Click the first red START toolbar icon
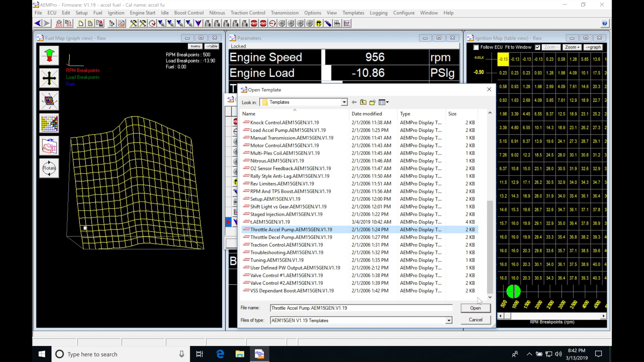644x362 pixels. click(x=254, y=23)
